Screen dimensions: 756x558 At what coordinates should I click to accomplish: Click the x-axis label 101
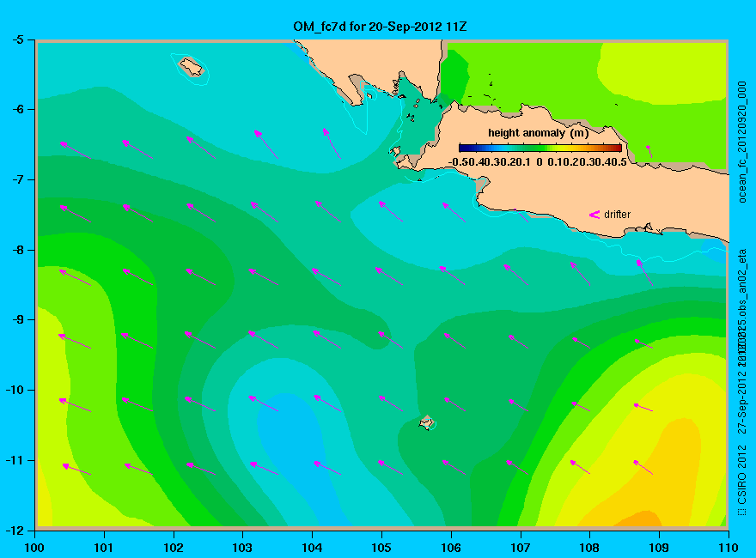pos(104,548)
